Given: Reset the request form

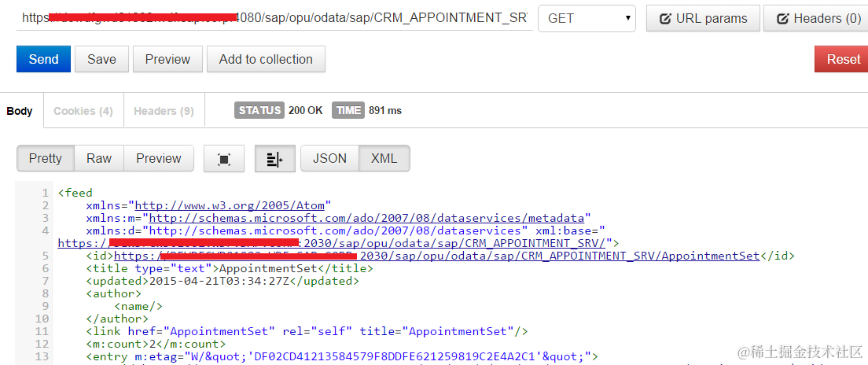Looking at the screenshot, I should click(x=843, y=59).
